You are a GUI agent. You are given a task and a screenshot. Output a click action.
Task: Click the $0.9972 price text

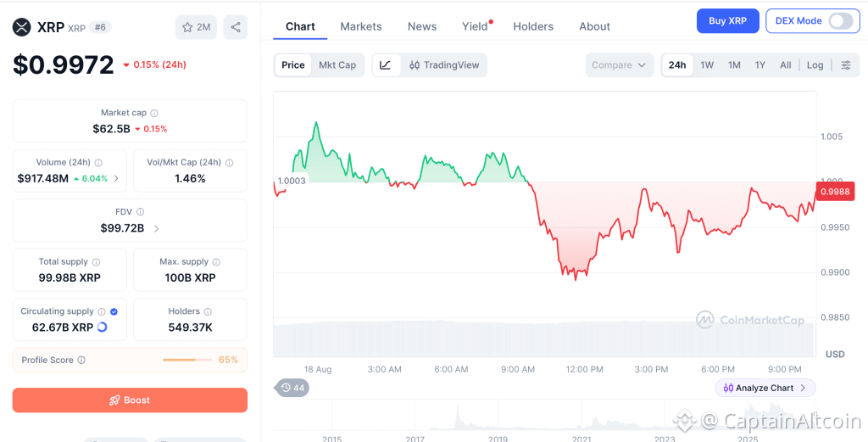pyautogui.click(x=63, y=64)
